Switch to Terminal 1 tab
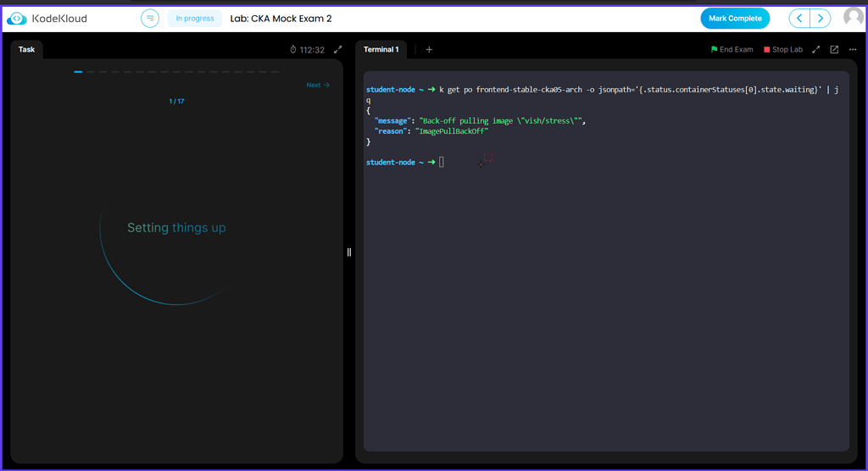 click(x=381, y=49)
